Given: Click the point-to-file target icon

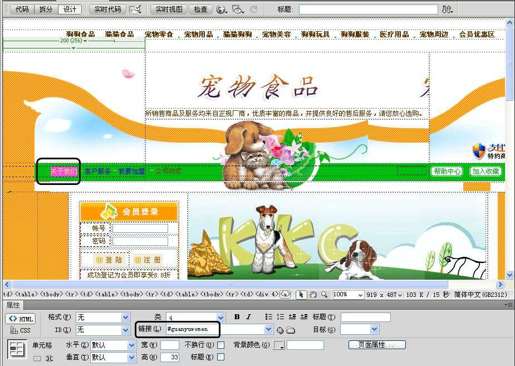Looking at the screenshot, I should point(280,330).
